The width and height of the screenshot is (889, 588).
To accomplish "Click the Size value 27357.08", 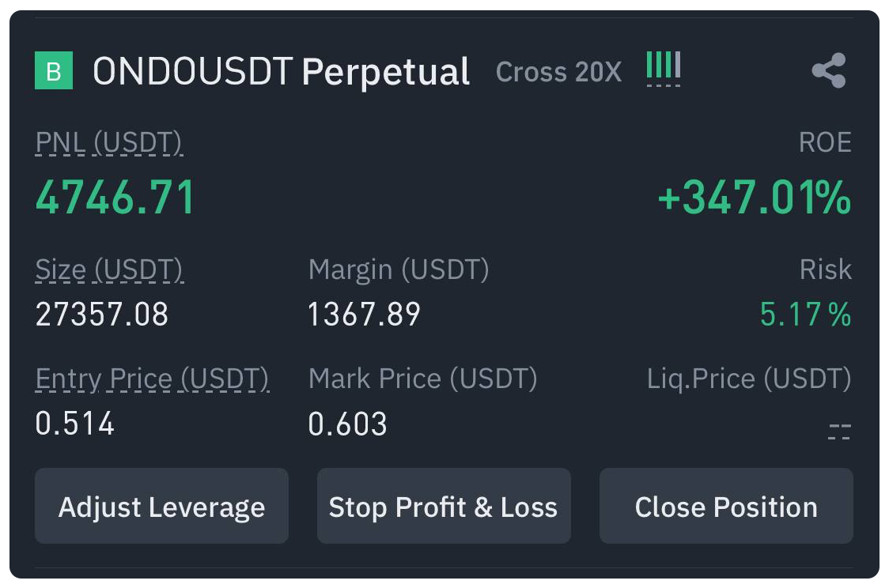I will coord(102,315).
